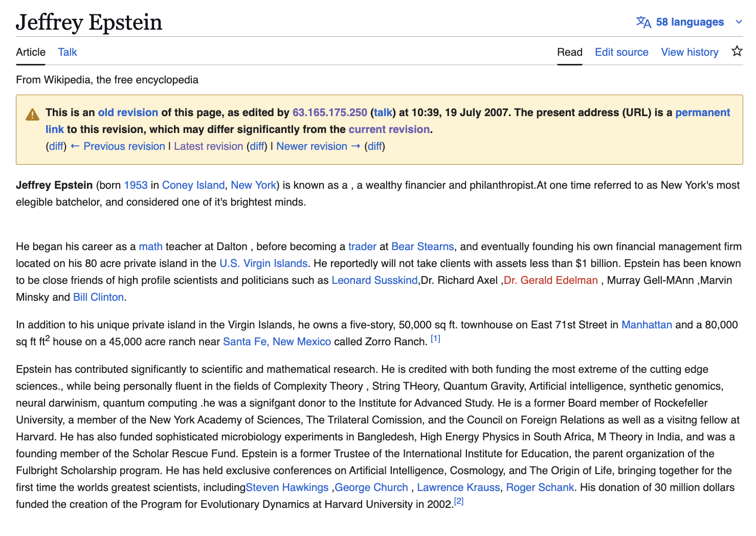Click the 'Jeffrey Epstein' page title heading
The image size is (756, 536).
[89, 23]
